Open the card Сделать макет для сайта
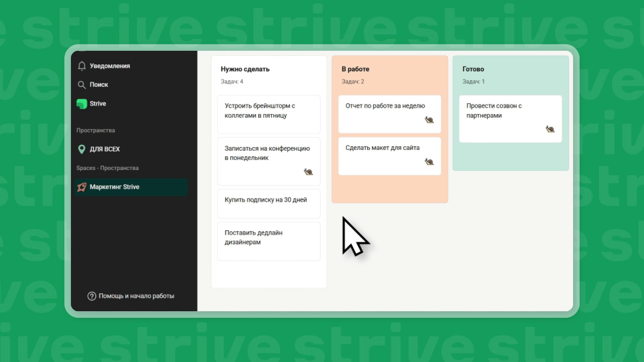The image size is (644, 362). coord(389,156)
